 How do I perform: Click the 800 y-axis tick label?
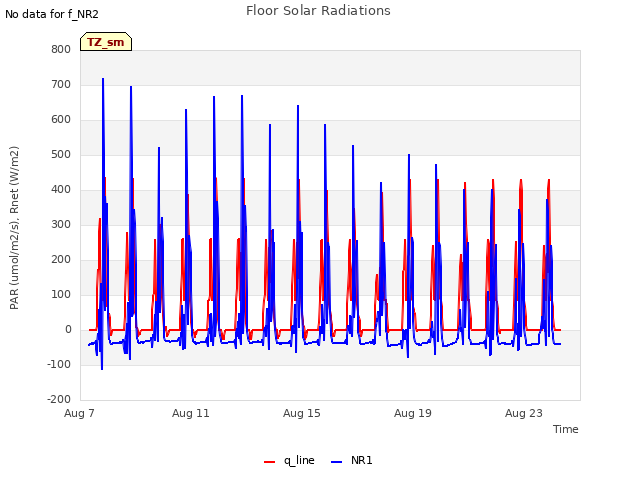[61, 49]
